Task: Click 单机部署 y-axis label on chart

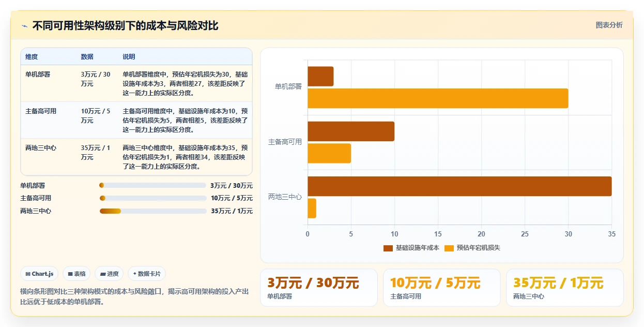Action: click(288, 87)
